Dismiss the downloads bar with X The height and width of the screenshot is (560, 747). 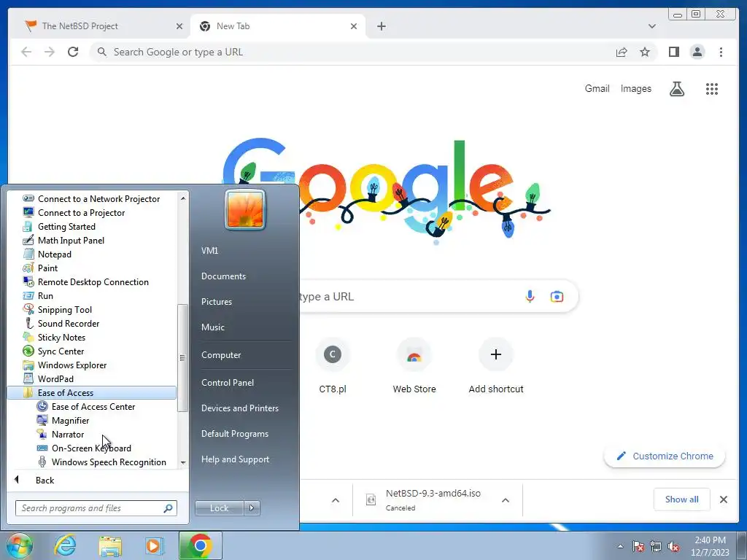[x=723, y=499]
